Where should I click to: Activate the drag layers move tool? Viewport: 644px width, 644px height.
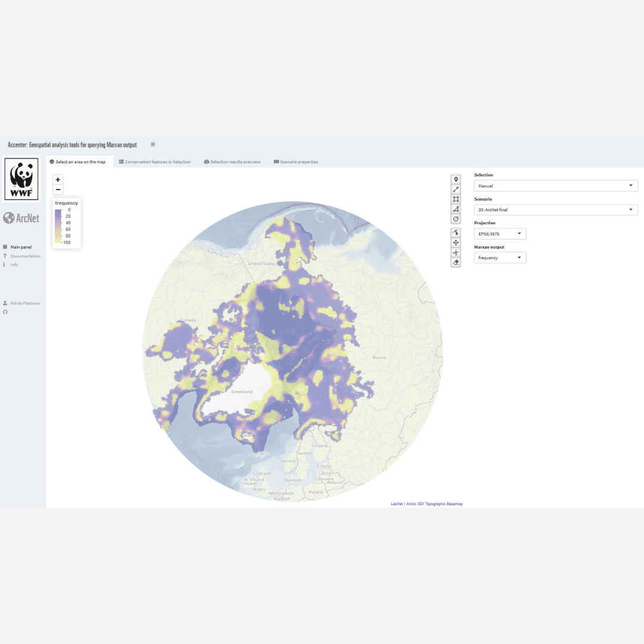click(x=456, y=243)
